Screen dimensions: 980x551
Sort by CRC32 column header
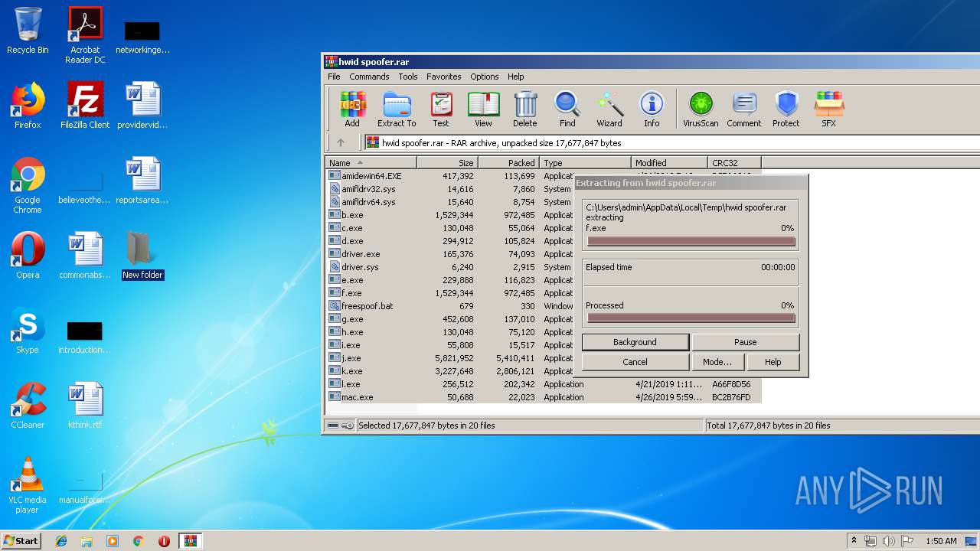tap(735, 162)
